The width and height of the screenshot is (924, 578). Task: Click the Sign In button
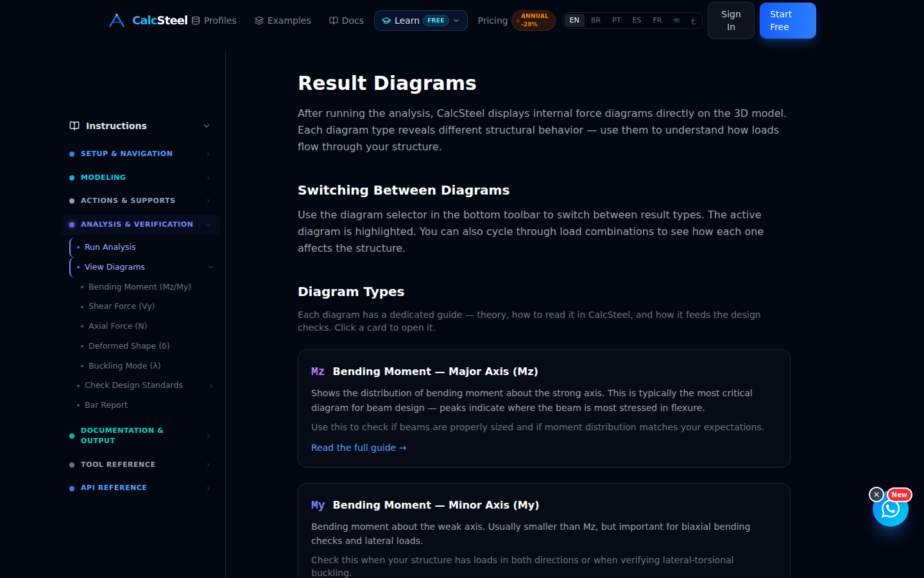[x=731, y=21]
